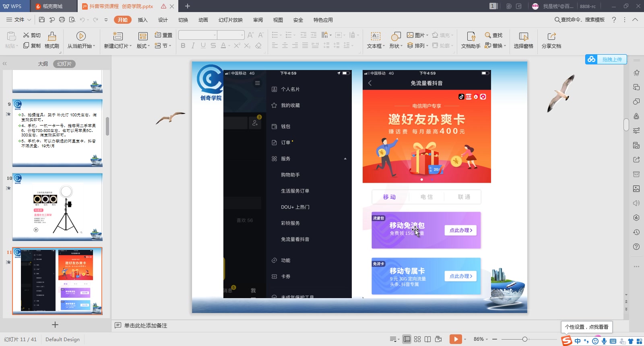Switch to Outline (大纲) panel tab
The image size is (644, 346).
click(43, 64)
